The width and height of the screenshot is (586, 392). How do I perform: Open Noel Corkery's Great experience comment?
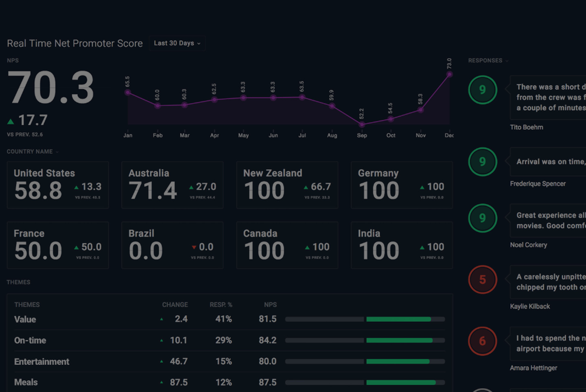click(x=548, y=220)
